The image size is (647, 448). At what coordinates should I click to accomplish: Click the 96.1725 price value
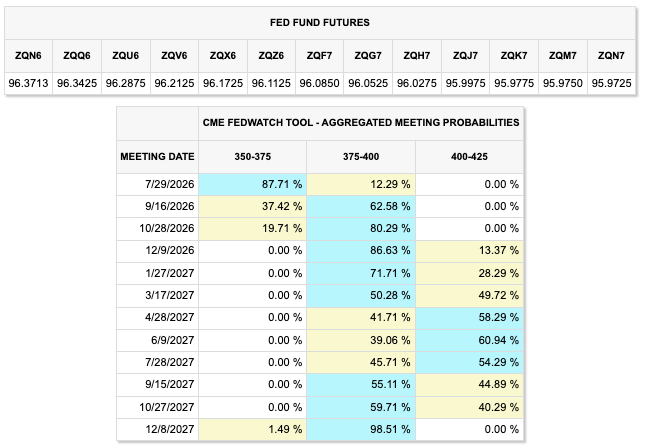tap(223, 83)
